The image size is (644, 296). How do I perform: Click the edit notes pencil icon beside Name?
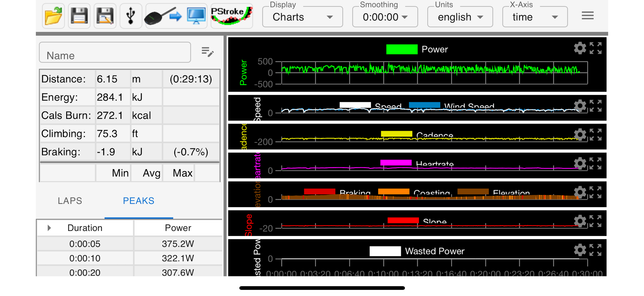pos(207,52)
